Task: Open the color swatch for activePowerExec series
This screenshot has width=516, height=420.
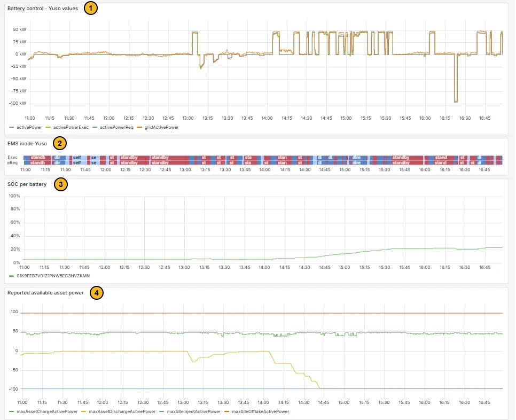Action: [48, 127]
